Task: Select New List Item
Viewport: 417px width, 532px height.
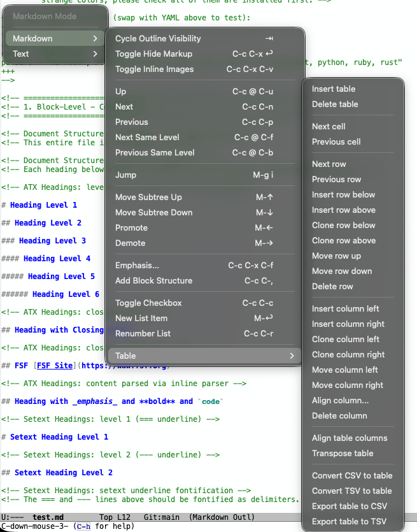Action: coord(205,318)
